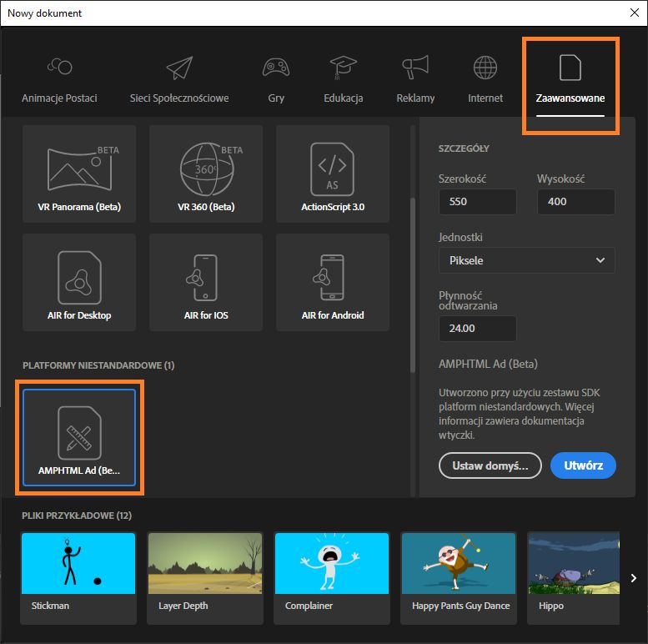The height and width of the screenshot is (644, 648).
Task: Open the Jednostki dropdown set to Piksele
Action: click(x=526, y=260)
